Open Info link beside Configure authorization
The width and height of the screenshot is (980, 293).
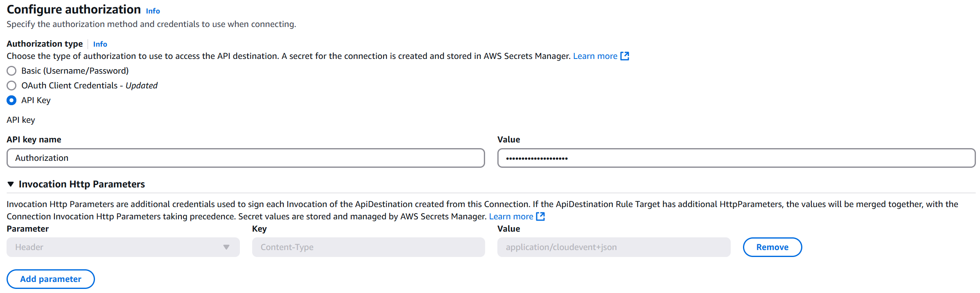tap(153, 11)
